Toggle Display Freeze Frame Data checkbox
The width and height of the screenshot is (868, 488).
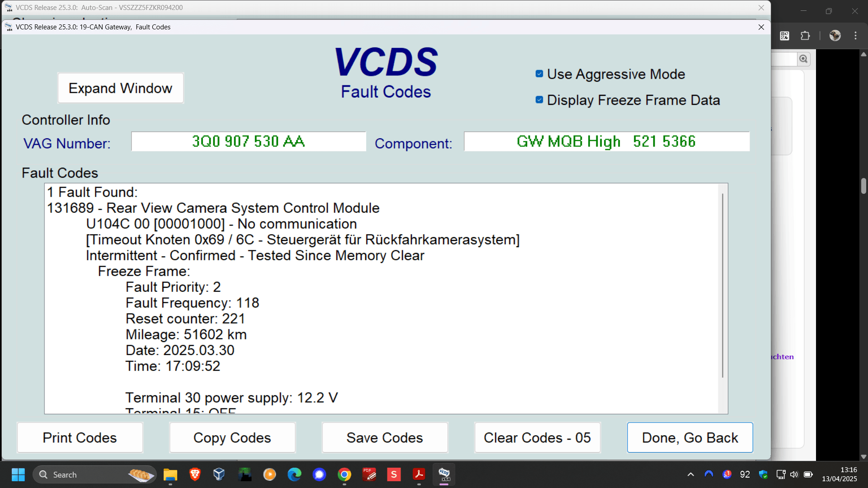click(x=539, y=100)
